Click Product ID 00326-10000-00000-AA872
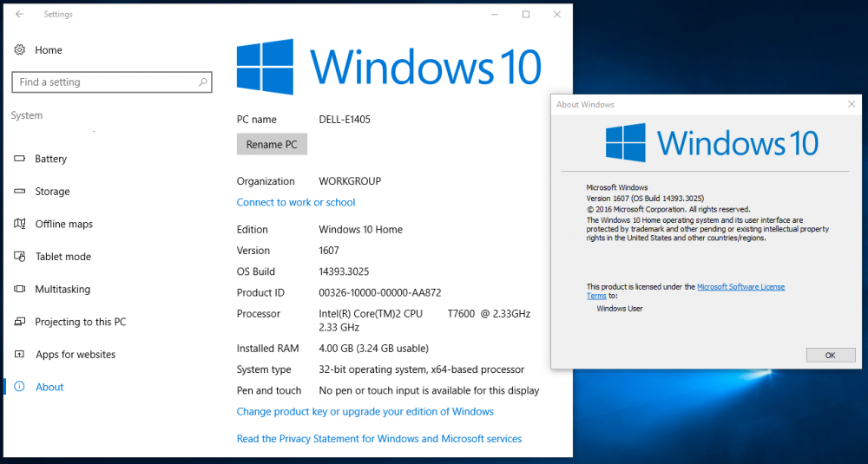 click(380, 292)
